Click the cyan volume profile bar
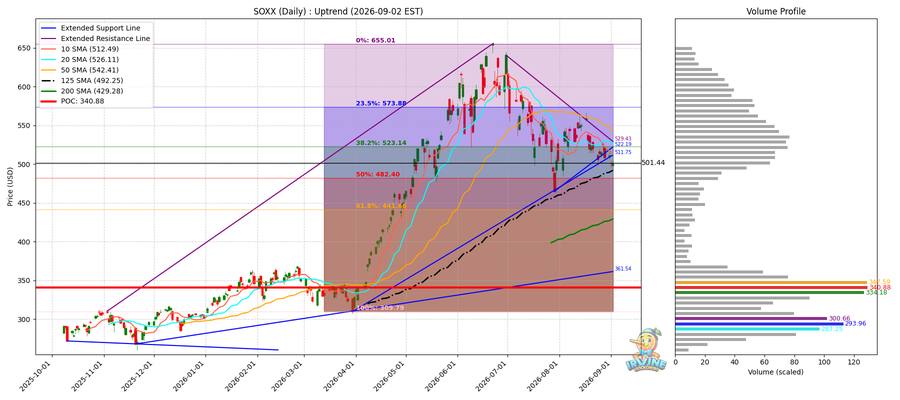Image resolution: width=900 pixels, height=400 pixels. click(x=748, y=329)
